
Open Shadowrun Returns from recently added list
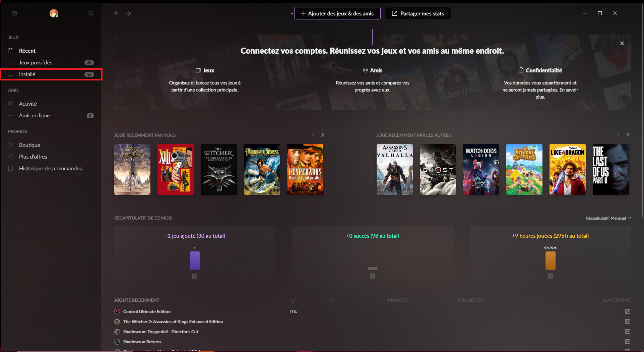click(142, 342)
